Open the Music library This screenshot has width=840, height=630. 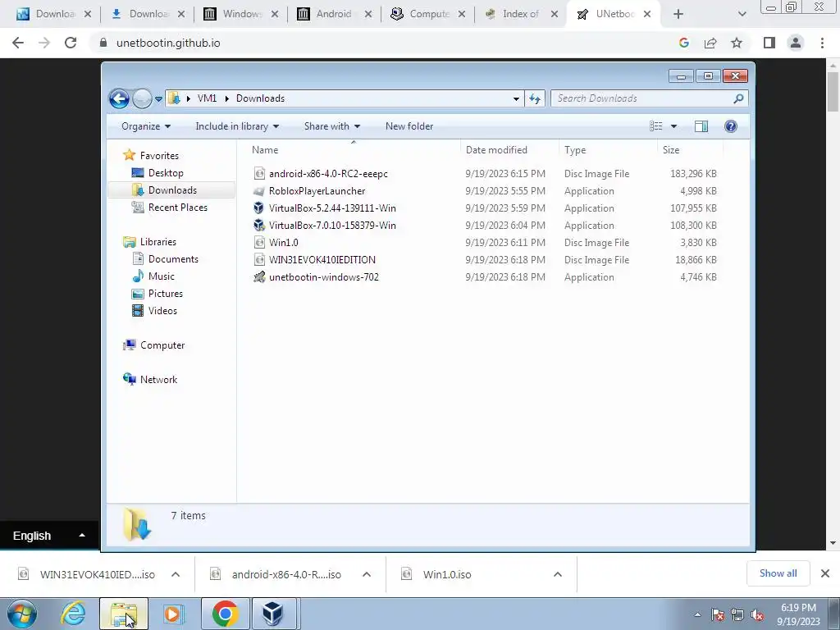tap(162, 276)
